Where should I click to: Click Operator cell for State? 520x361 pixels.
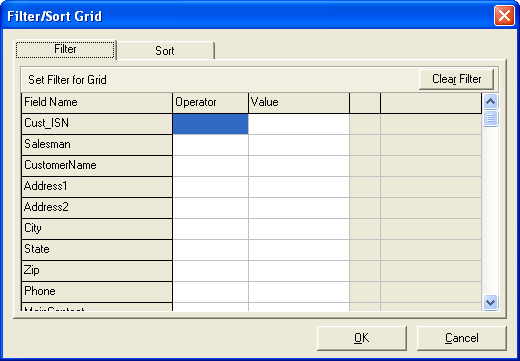click(x=210, y=250)
